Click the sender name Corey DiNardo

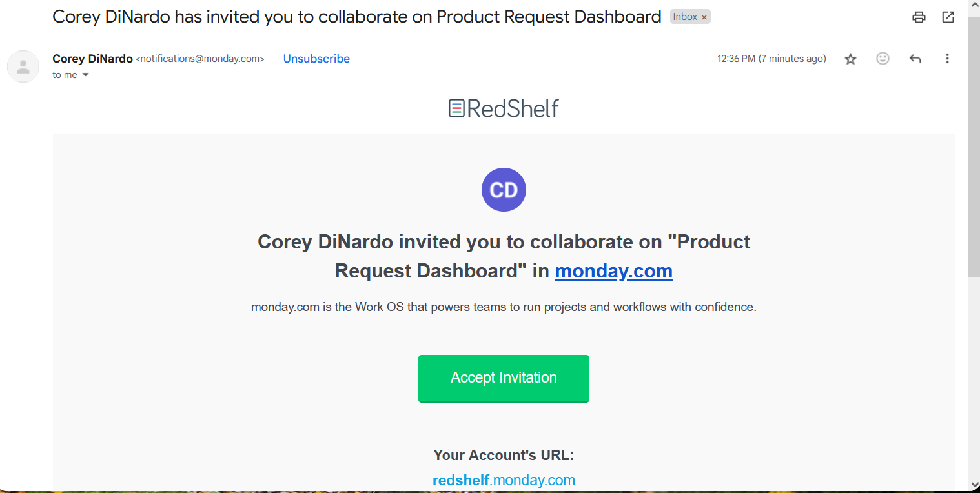92,59
